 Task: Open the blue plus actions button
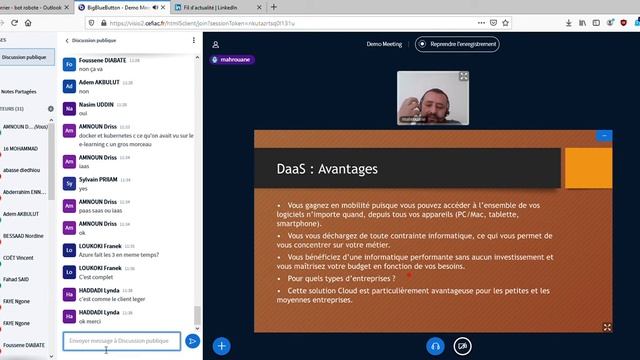click(222, 346)
